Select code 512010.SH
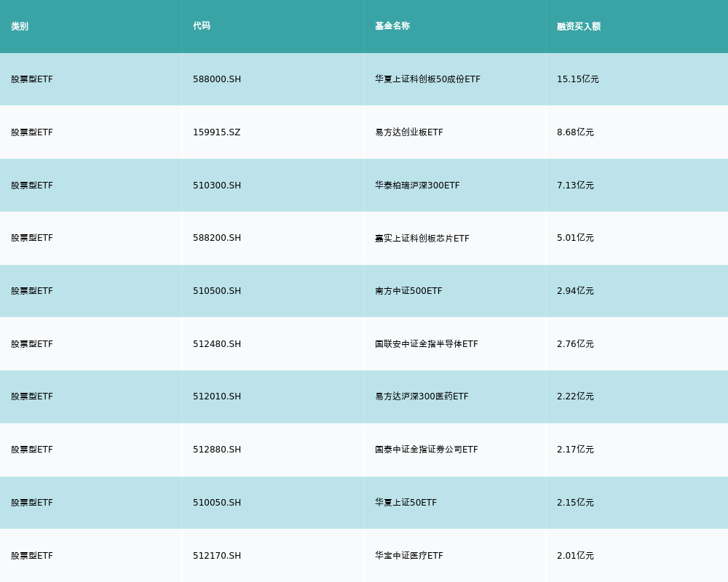Viewport: 728px width, 582px height. pyautogui.click(x=217, y=396)
